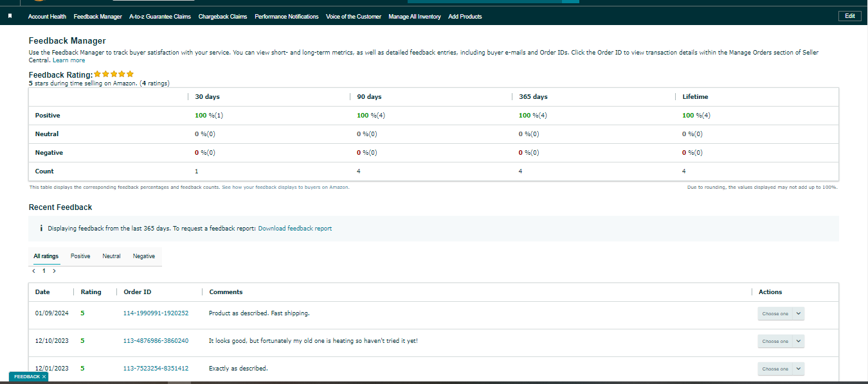Switch to the Negative tab
This screenshot has height=384, width=868.
click(144, 256)
